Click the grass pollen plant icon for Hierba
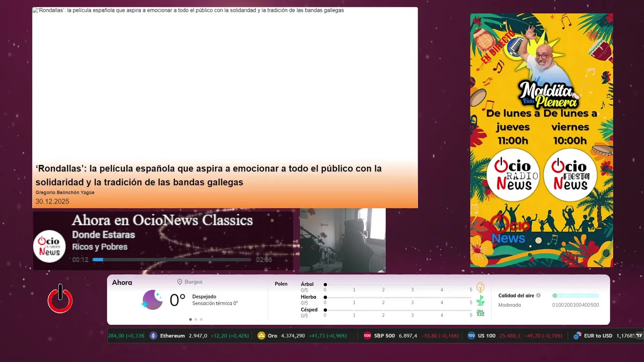This screenshot has width=644, height=362. tap(480, 300)
